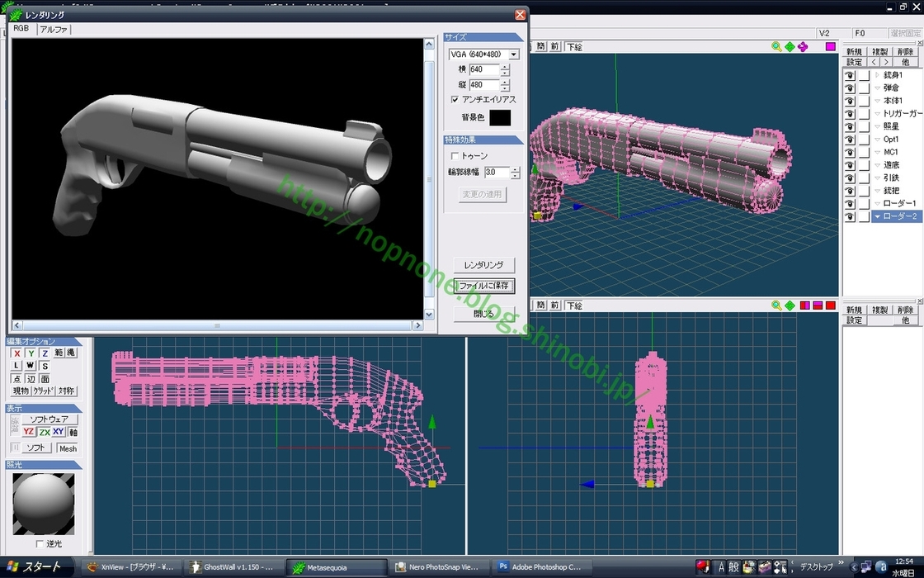This screenshot has width=924, height=578.
Task: Hide the Opt1 object with eye icon
Action: click(849, 140)
